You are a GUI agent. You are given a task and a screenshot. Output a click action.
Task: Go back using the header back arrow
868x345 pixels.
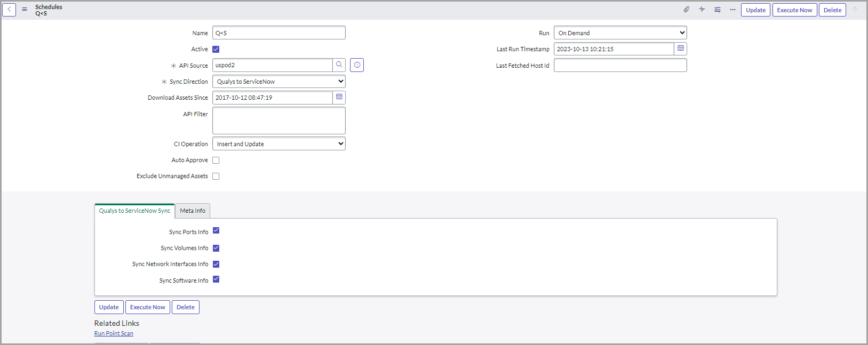pyautogui.click(x=9, y=10)
